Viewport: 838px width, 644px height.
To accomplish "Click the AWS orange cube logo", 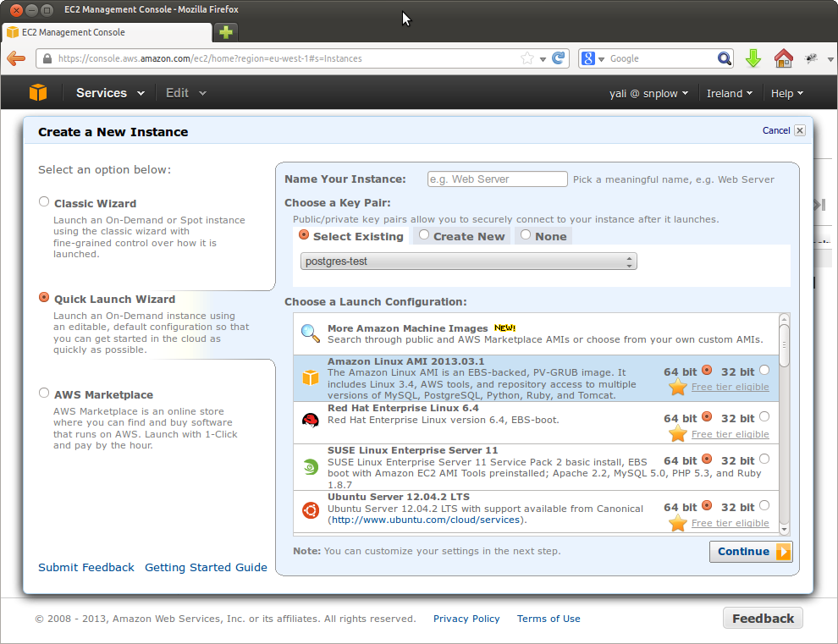I will click(38, 92).
